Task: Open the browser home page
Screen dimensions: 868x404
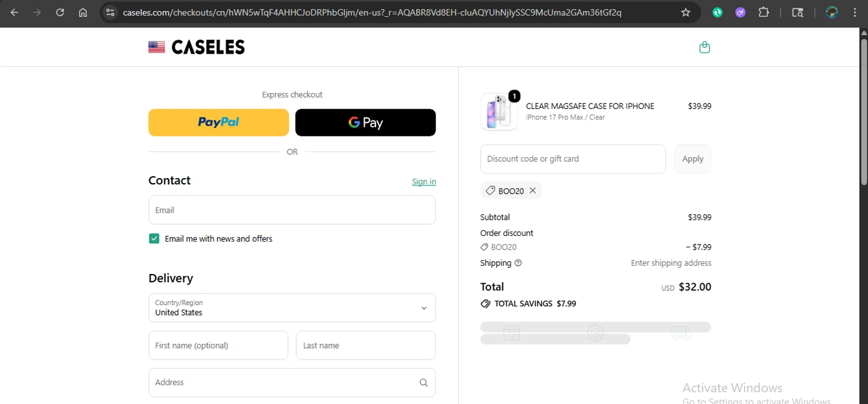Action: point(83,12)
